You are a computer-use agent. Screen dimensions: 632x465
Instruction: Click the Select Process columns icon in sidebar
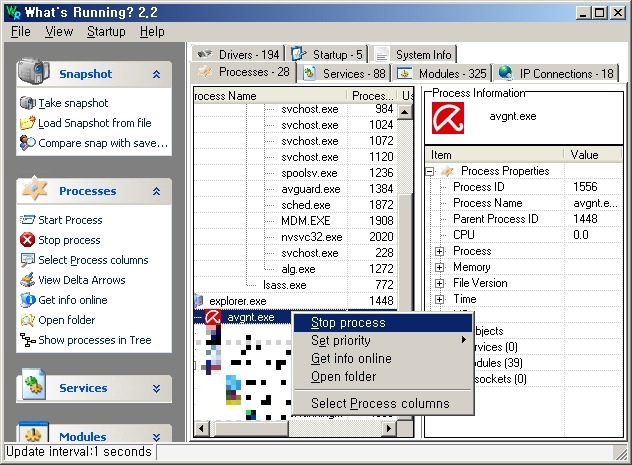(27, 260)
